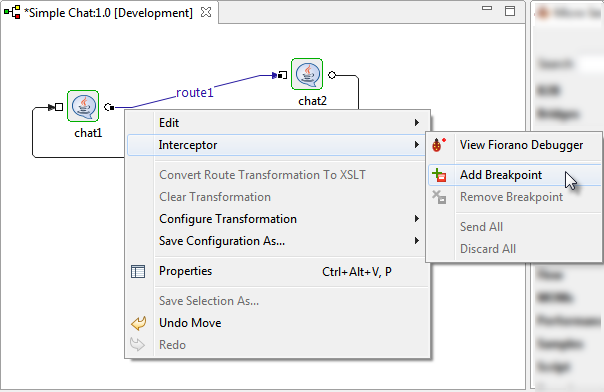Click the route1 label
This screenshot has width=604, height=392.
[x=195, y=93]
